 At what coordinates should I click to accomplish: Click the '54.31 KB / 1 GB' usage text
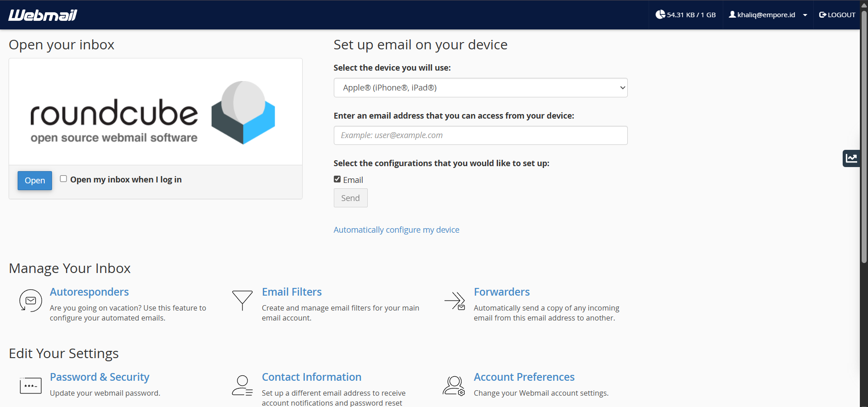[x=691, y=15]
